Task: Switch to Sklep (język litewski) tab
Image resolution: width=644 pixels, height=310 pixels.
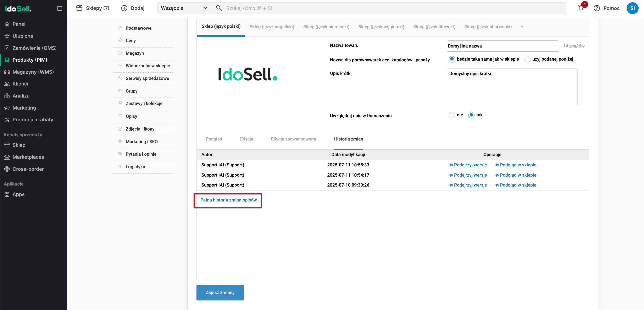Action: [x=434, y=27]
